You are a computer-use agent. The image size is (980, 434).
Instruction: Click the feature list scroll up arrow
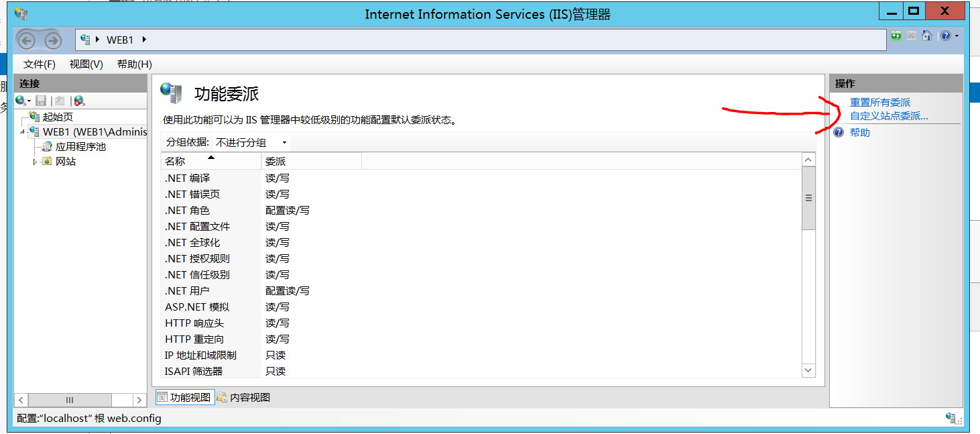pos(808,160)
